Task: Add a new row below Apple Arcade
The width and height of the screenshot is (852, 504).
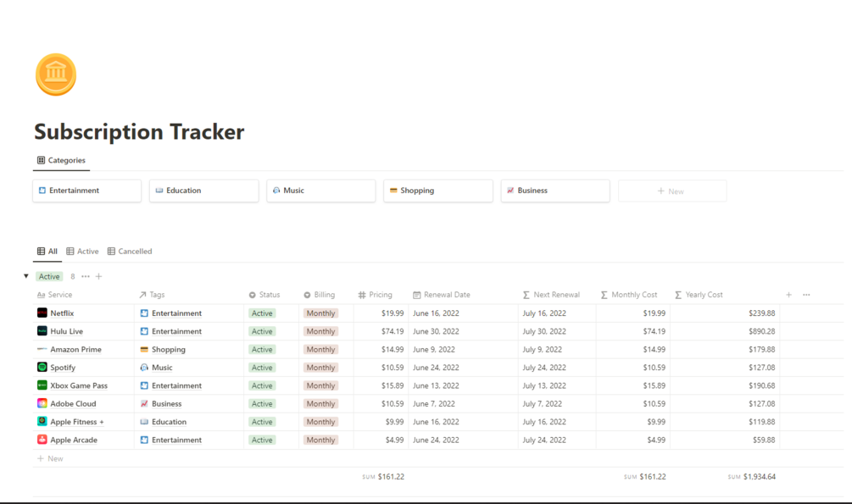Action: (x=50, y=458)
